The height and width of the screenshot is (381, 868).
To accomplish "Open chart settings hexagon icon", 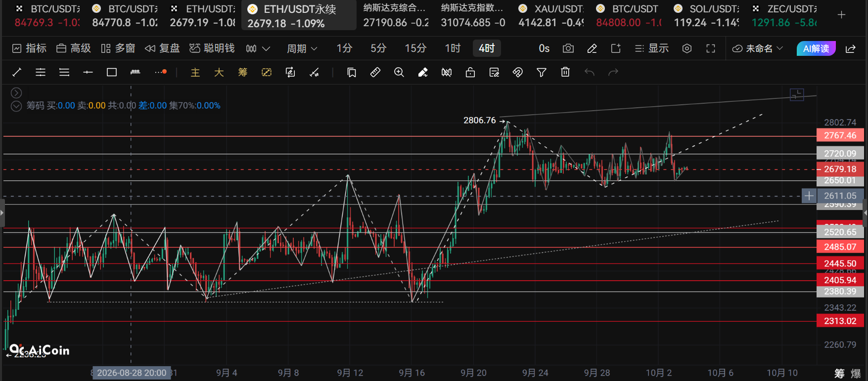I will [687, 48].
